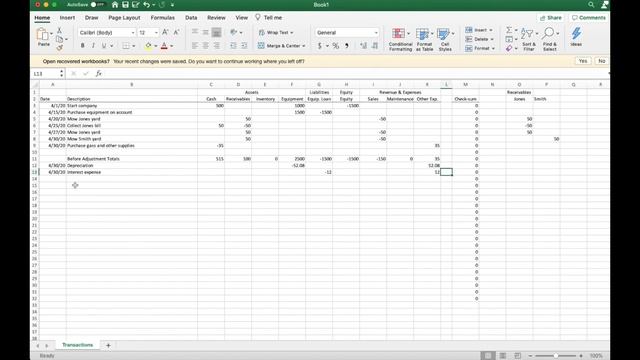Click the Percent Style icon
Viewport: 640px width, 360px height.
[x=336, y=46]
